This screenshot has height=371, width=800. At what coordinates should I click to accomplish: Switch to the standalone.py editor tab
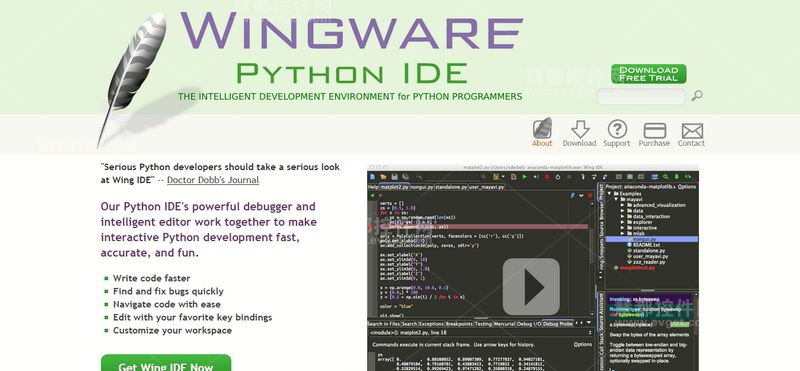click(451, 187)
